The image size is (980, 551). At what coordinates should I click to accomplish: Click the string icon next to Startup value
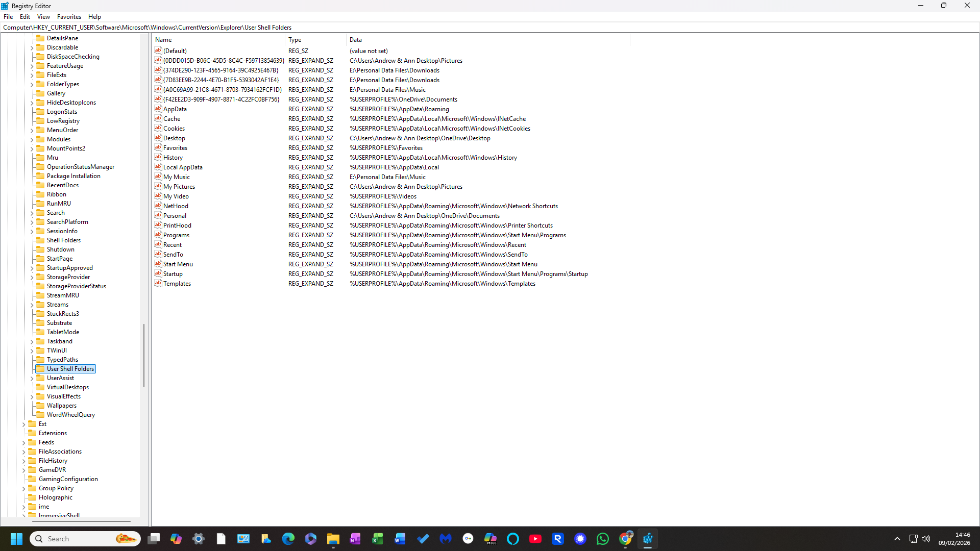(x=158, y=273)
